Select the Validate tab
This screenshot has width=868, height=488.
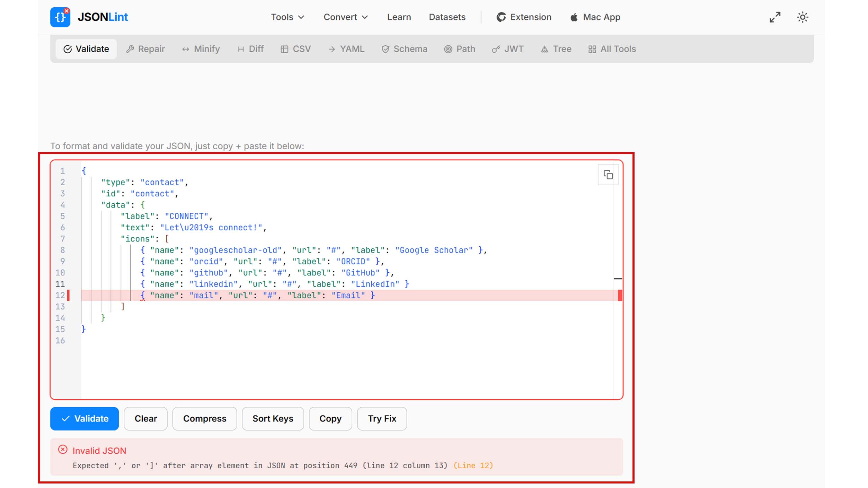coord(86,49)
